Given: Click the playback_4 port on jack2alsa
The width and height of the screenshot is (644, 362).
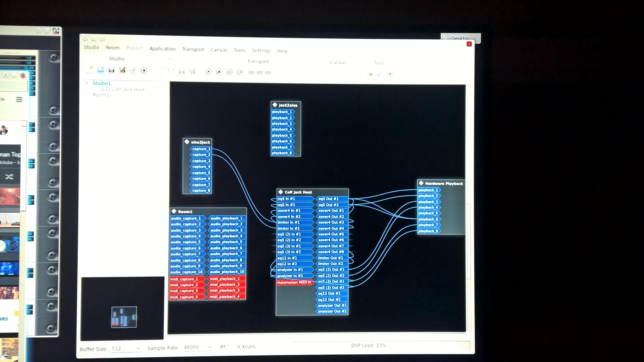Looking at the screenshot, I should point(283,129).
